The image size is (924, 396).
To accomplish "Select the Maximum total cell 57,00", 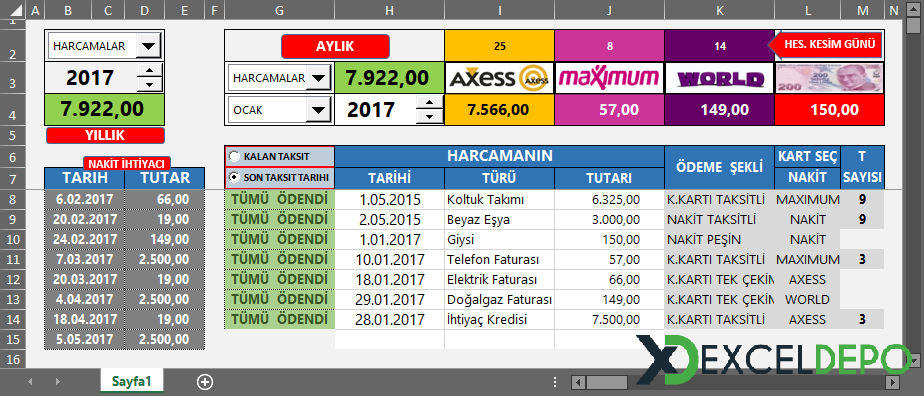I will click(x=609, y=110).
